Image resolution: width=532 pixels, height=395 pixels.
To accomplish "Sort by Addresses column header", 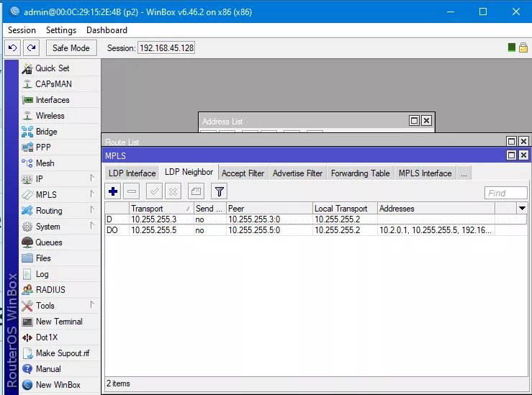I will [x=436, y=208].
